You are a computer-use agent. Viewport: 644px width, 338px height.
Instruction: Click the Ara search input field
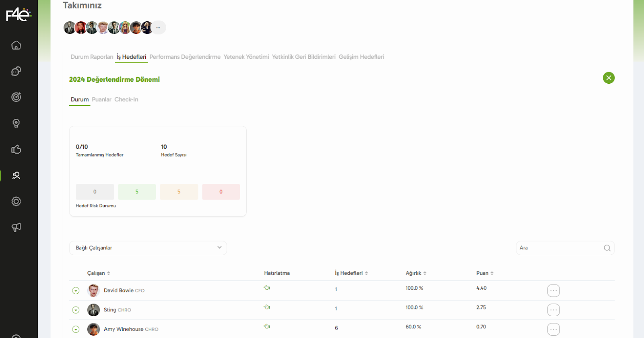point(559,248)
